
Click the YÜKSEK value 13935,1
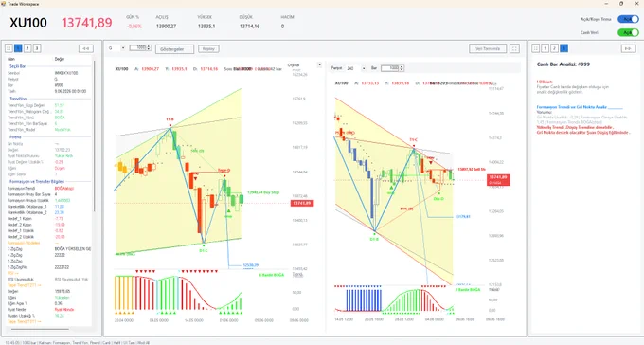coord(206,27)
